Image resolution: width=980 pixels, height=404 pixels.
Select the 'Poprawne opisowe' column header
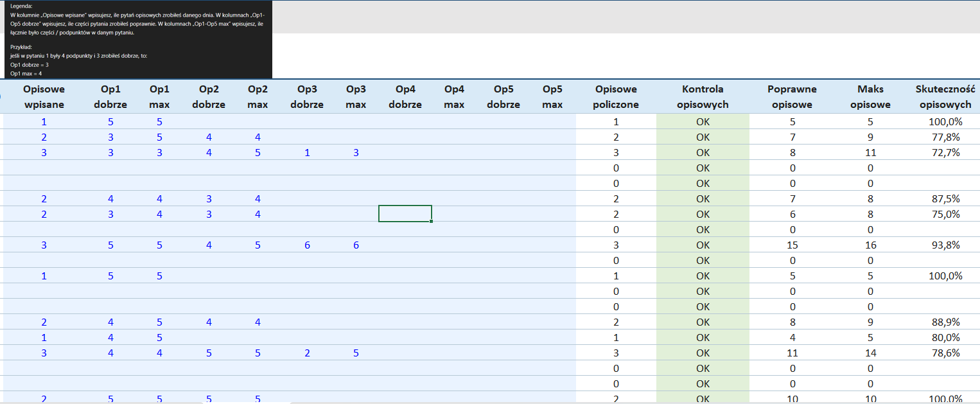[x=792, y=96]
